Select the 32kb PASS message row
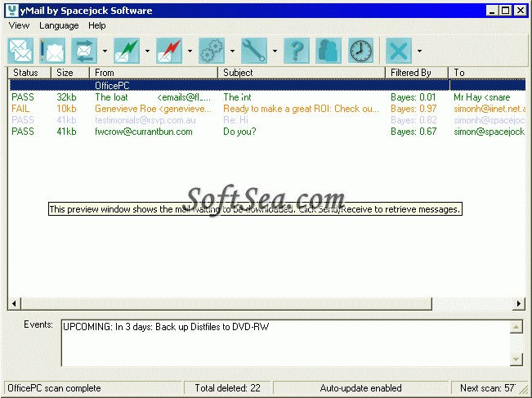Viewport: 532px width, 398px height. pos(267,97)
